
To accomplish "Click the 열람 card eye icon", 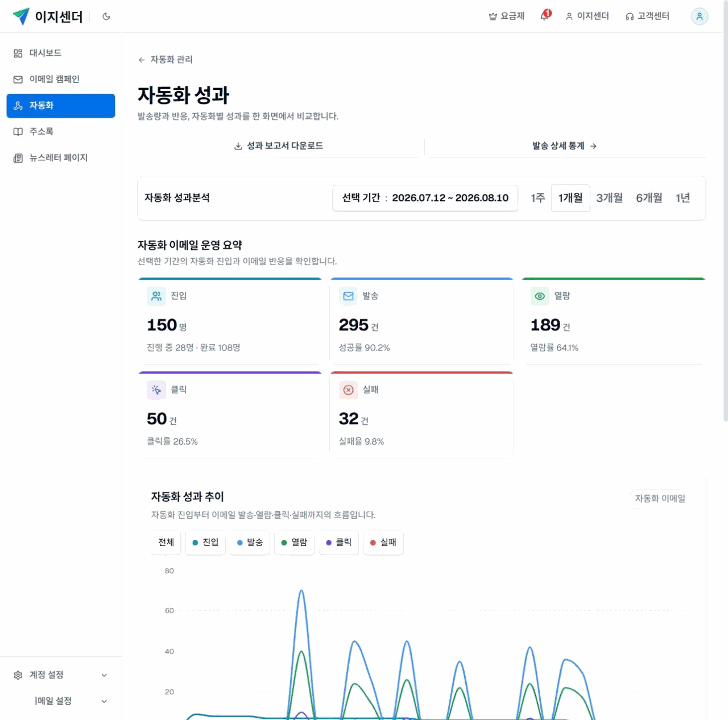I will click(540, 296).
